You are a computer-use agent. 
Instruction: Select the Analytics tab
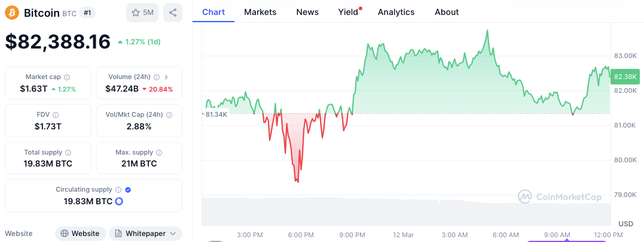[x=396, y=12]
